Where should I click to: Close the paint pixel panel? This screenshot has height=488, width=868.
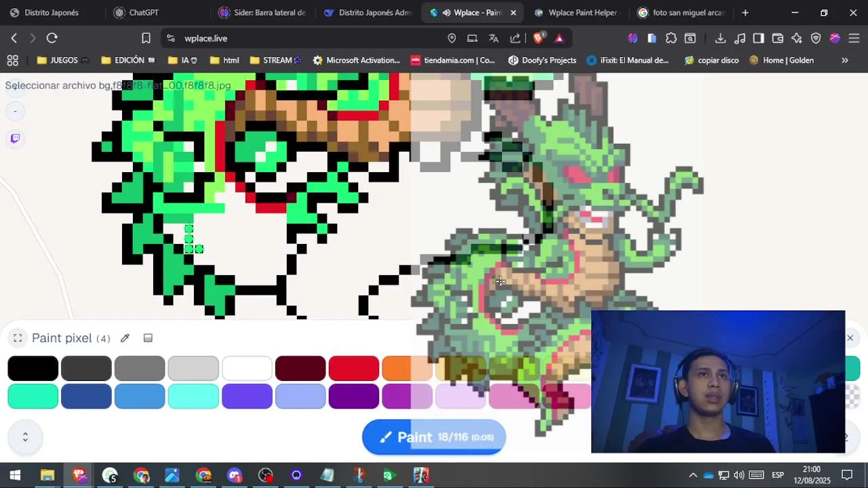click(x=850, y=338)
